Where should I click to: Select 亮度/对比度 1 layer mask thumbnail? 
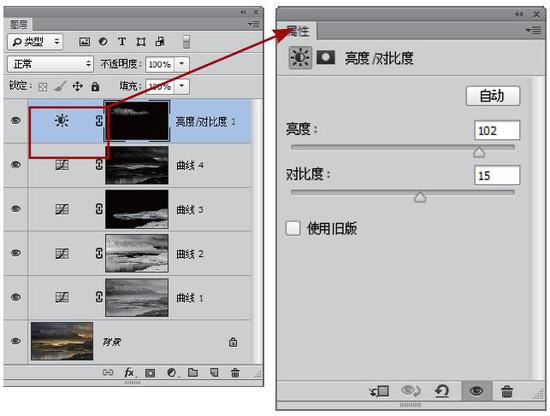137,121
